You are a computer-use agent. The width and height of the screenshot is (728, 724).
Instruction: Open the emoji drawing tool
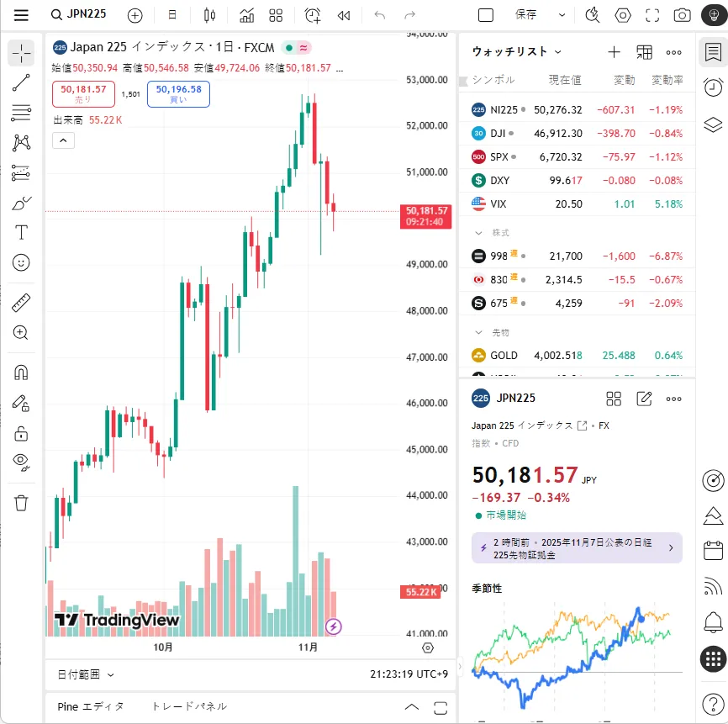[21, 262]
